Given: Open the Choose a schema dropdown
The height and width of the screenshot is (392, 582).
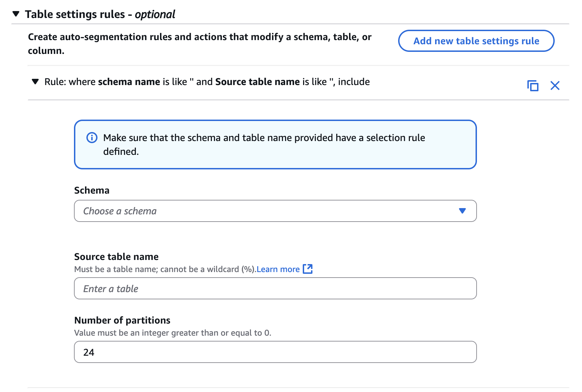Looking at the screenshot, I should tap(270, 211).
